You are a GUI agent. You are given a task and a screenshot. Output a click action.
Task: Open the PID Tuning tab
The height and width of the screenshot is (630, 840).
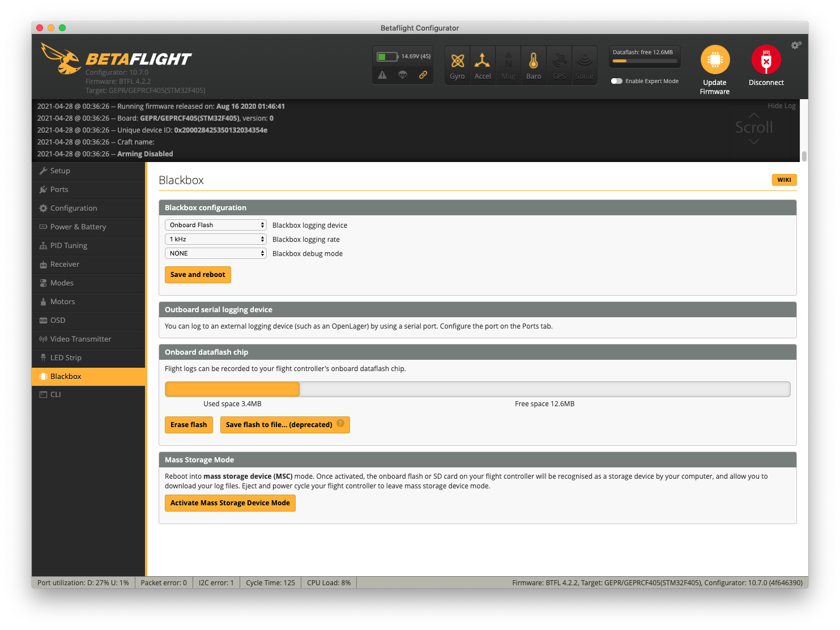88,245
